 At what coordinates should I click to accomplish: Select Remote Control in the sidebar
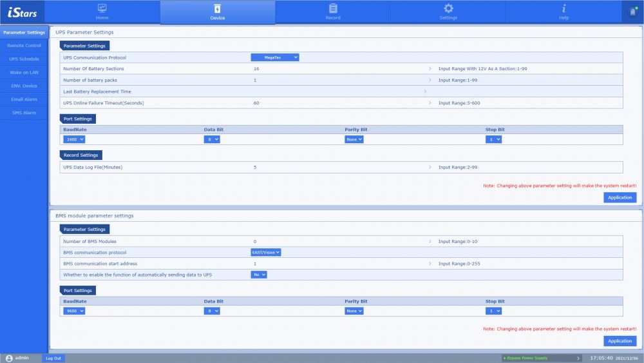point(24,46)
